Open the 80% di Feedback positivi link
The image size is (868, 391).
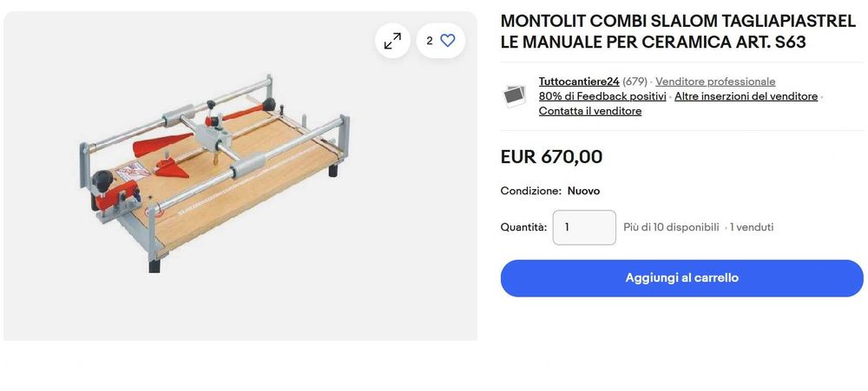(x=602, y=96)
